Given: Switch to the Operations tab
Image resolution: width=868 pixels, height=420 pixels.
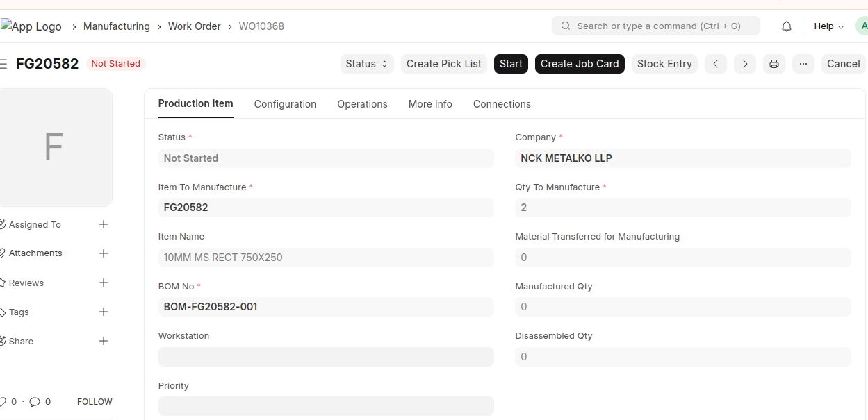Looking at the screenshot, I should (x=362, y=104).
